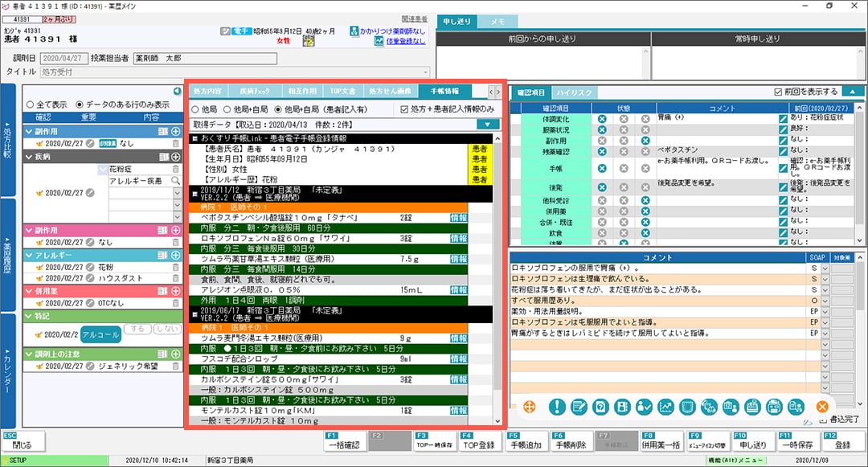The image size is (868, 467).
Task: Add an entry to the アレルギー section
Action: pyautogui.click(x=175, y=255)
